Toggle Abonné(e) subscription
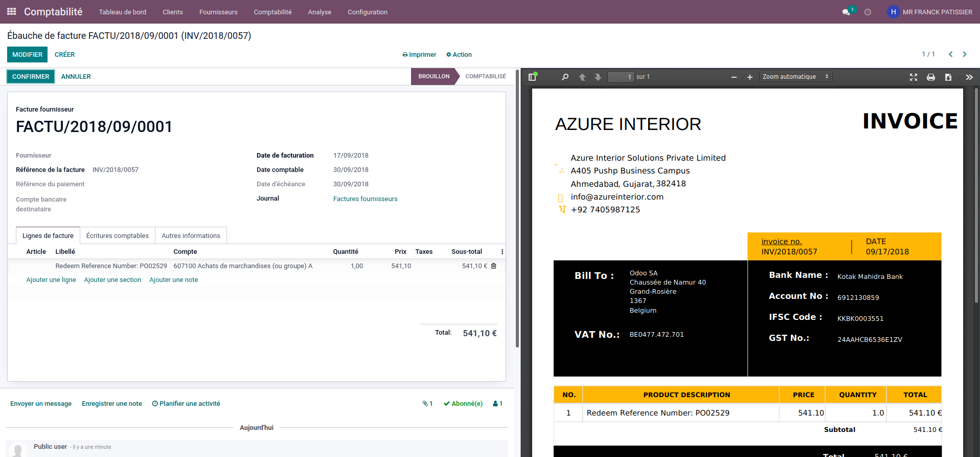The image size is (980, 457). coord(463,404)
